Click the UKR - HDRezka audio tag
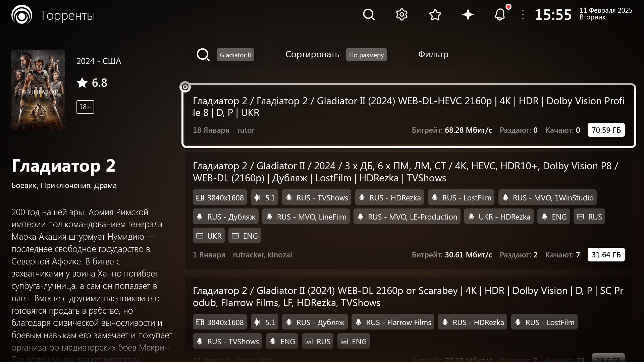 point(499,217)
